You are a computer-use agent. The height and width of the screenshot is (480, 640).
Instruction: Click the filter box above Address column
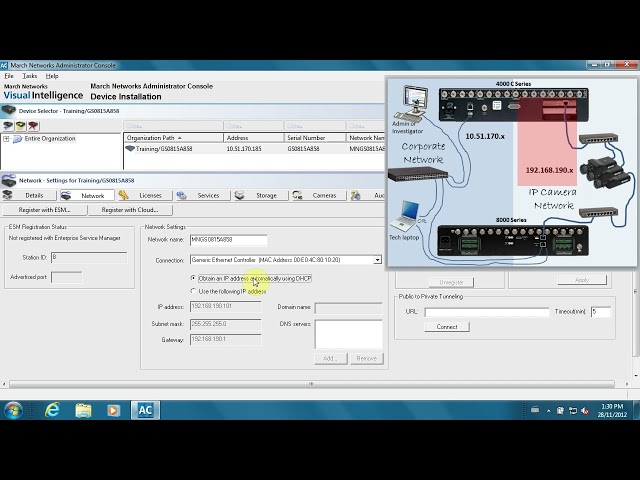(x=253, y=125)
